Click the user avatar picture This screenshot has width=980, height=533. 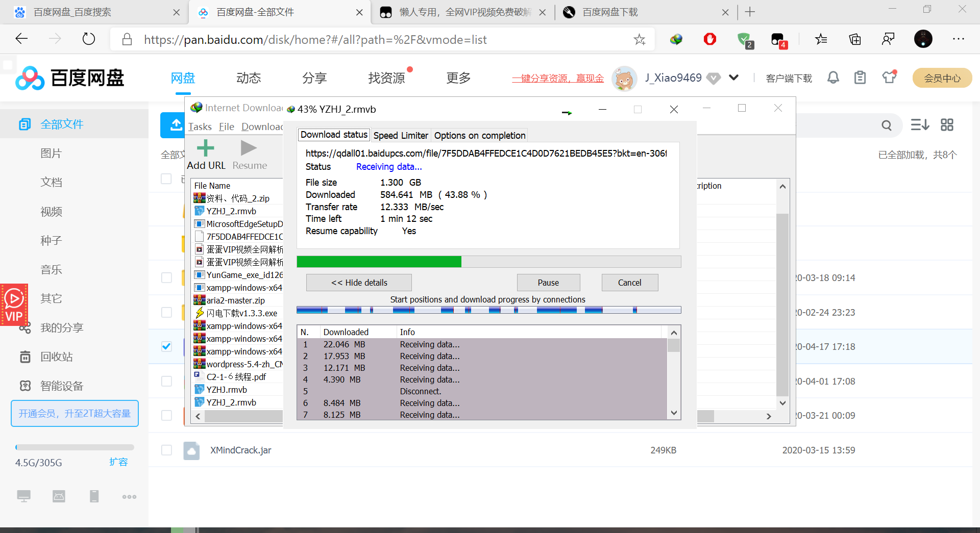624,78
